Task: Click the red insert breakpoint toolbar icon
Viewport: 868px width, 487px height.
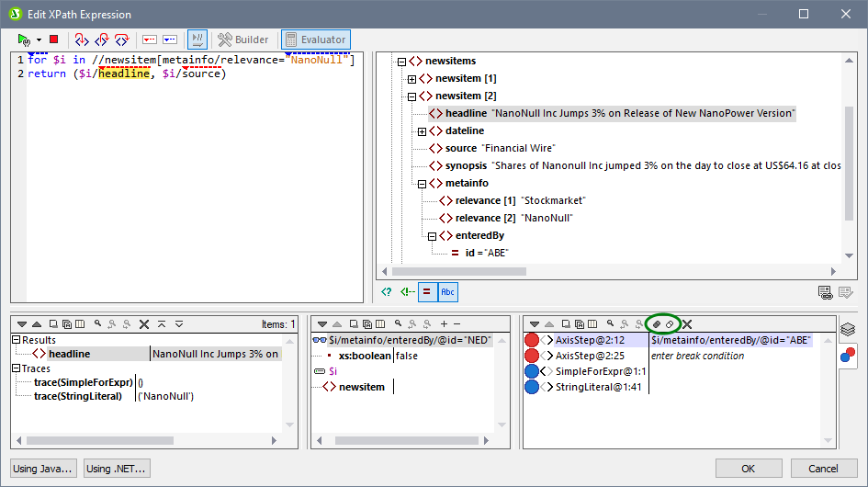Action: 150,40
